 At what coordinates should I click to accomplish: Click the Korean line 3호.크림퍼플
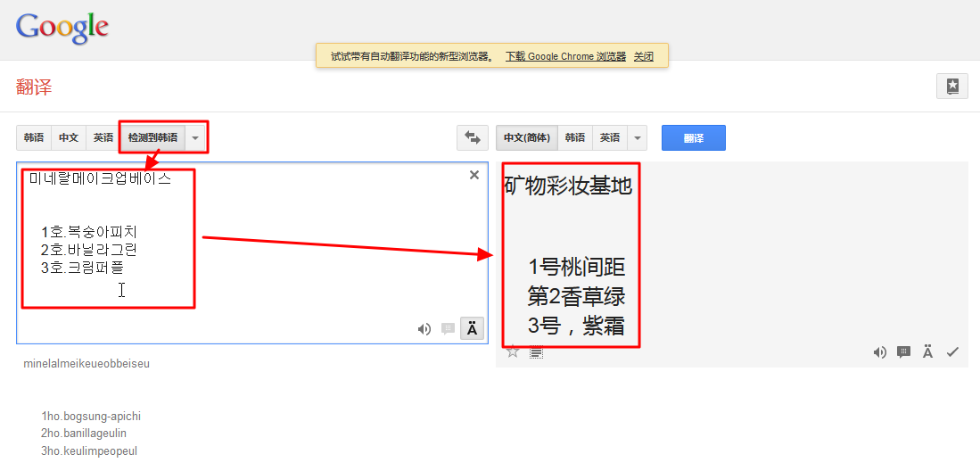(83, 268)
